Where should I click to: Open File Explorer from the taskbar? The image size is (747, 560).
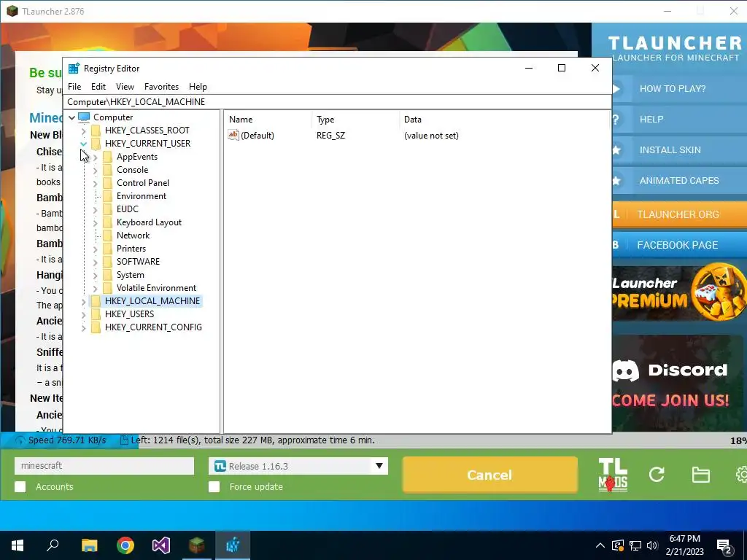click(x=89, y=545)
